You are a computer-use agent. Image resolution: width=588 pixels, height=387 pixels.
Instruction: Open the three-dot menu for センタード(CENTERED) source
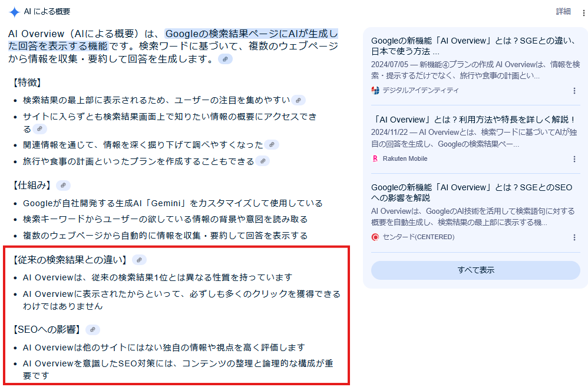click(574, 237)
